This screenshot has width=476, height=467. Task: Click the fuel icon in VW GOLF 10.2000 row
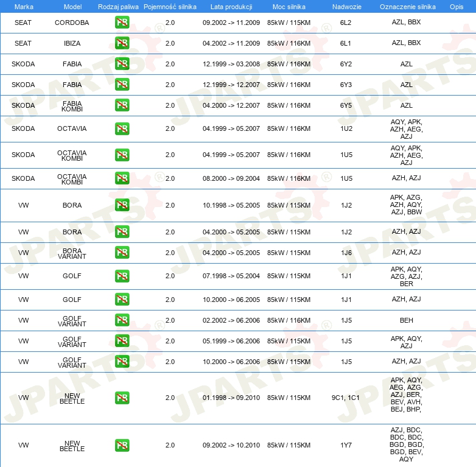tap(122, 300)
